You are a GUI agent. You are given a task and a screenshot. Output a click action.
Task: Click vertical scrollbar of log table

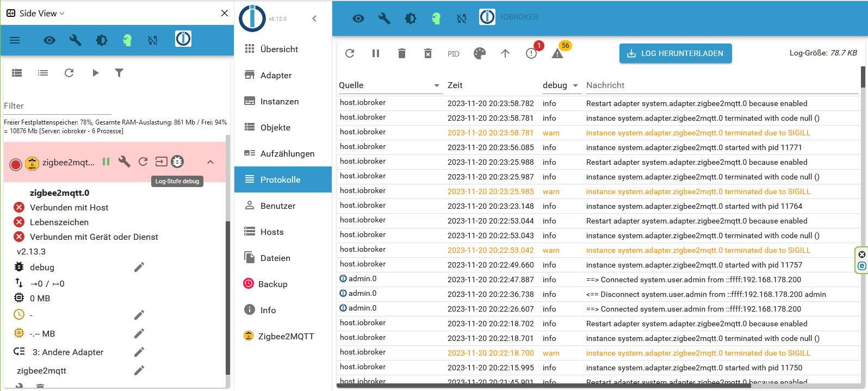tap(863, 77)
